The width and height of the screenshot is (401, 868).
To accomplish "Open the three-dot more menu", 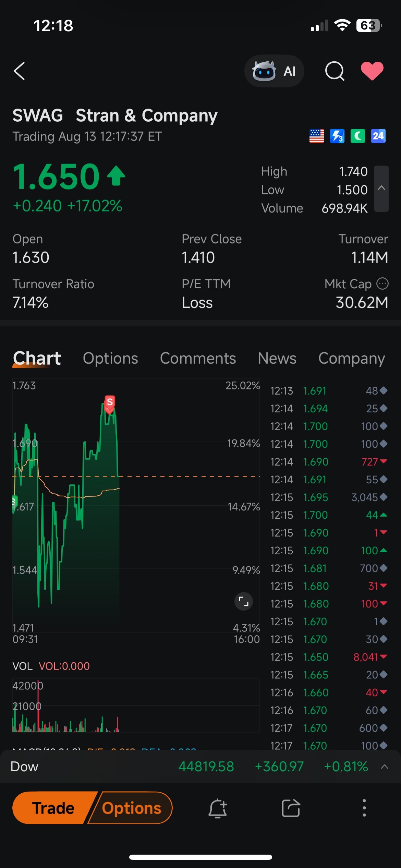I will 364,808.
